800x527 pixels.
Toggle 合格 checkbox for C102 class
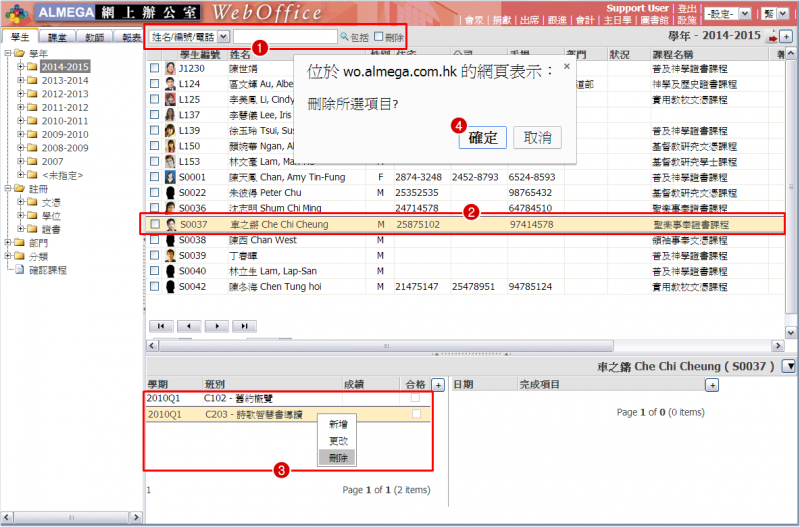tap(416, 398)
